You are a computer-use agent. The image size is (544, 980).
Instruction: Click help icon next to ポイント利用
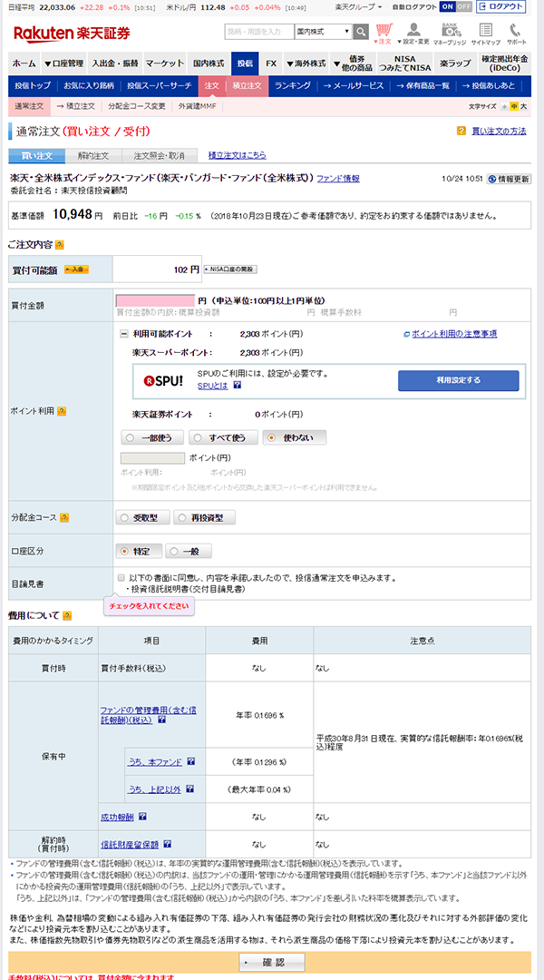point(62,411)
